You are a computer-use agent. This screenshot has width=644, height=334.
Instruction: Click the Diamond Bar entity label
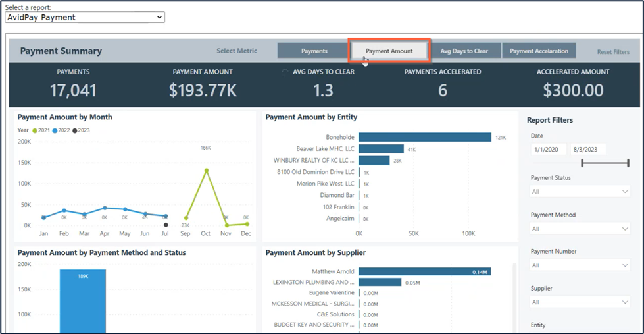point(337,195)
